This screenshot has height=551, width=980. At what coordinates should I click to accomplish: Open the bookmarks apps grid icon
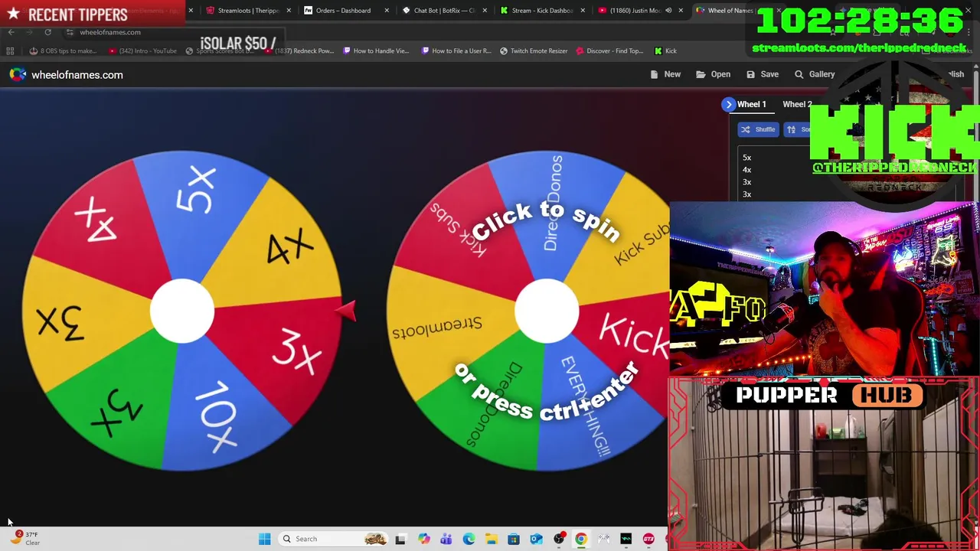pos(10,51)
